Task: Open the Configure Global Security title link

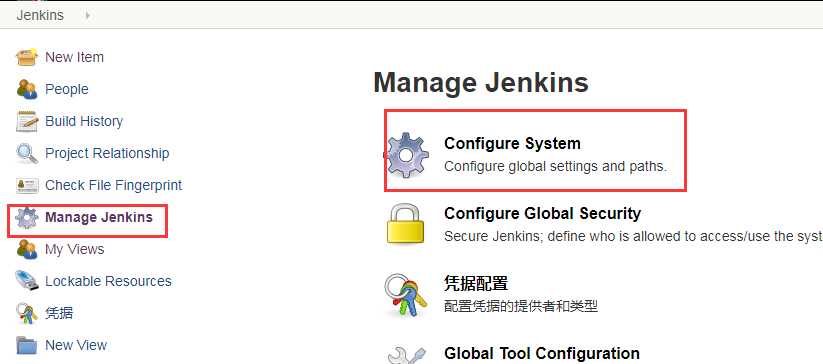Action: click(x=542, y=213)
